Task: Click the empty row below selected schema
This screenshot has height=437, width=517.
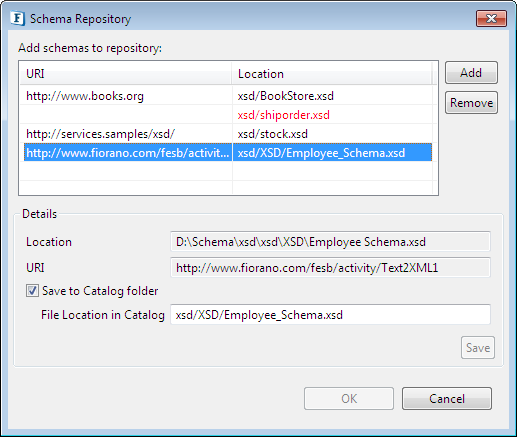Action: [x=228, y=172]
